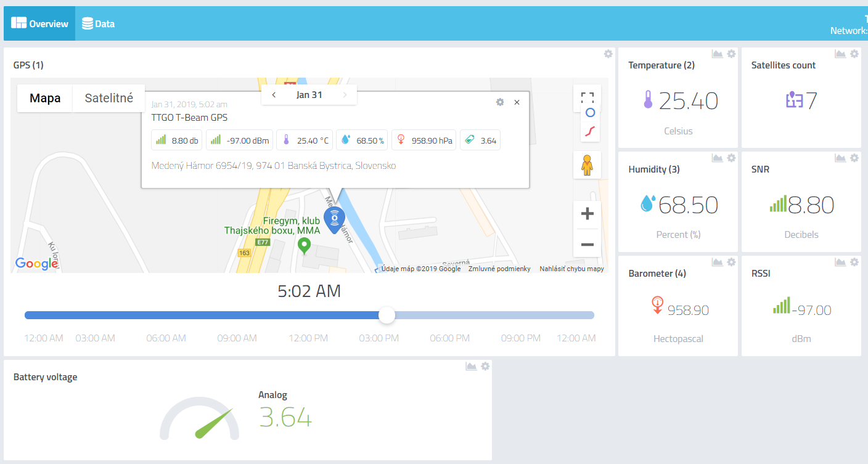Screen dimensions: 868x464
Task: Toggle the GPS panel settings gear
Action: pos(608,54)
